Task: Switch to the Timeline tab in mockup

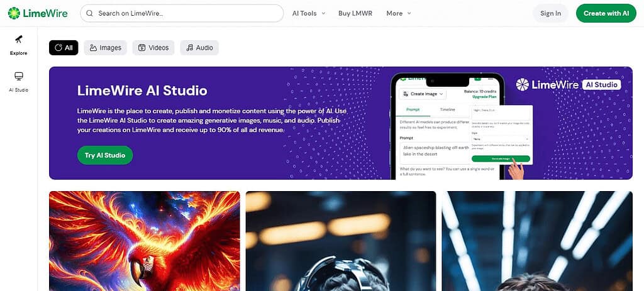Action: coord(447,109)
